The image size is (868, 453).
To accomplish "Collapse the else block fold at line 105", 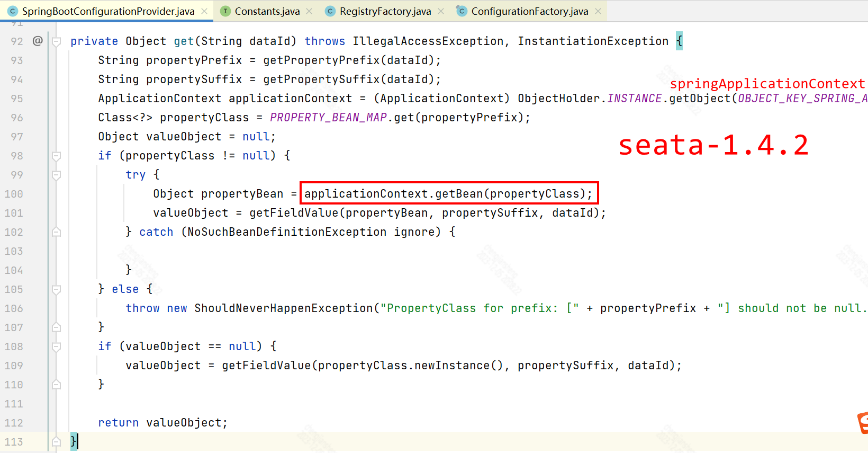I will (x=56, y=289).
